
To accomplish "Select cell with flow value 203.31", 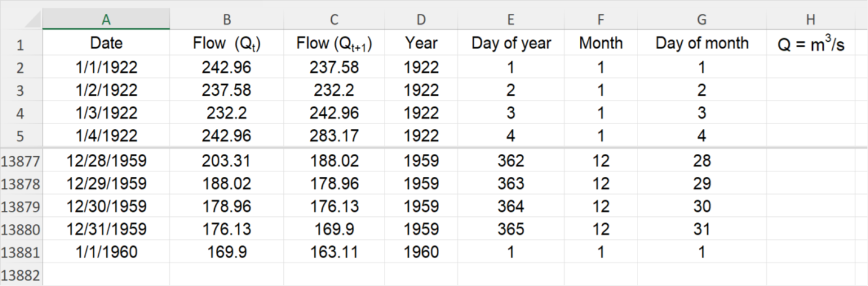I will pos(226,161).
